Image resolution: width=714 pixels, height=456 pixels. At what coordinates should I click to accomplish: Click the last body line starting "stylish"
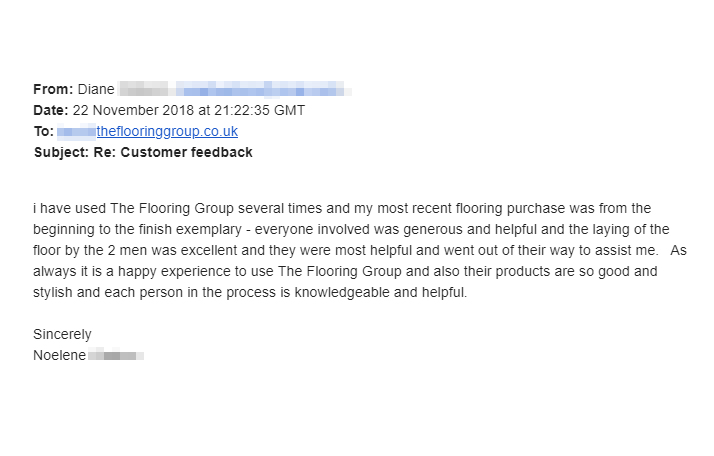(x=250, y=293)
